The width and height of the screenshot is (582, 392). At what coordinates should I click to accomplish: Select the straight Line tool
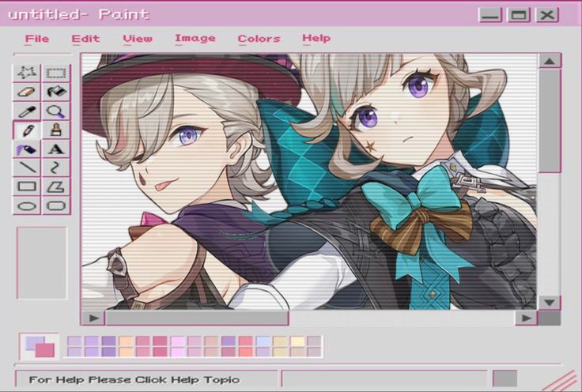[x=28, y=168]
